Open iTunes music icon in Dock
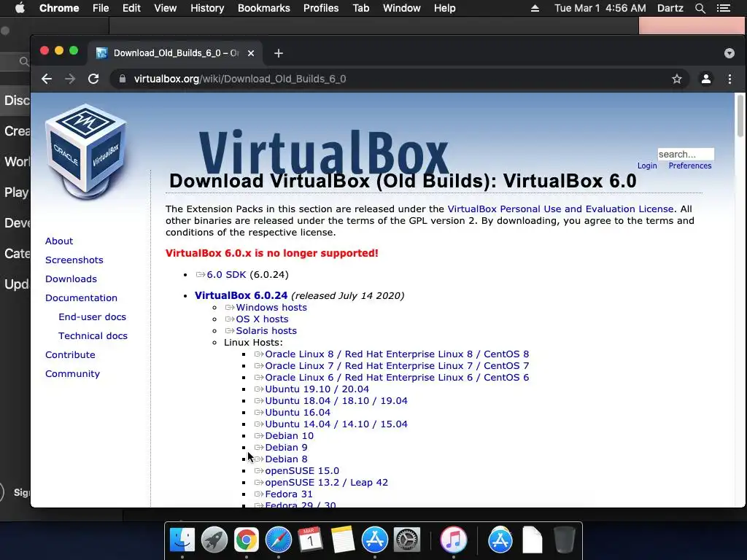Image resolution: width=747 pixels, height=560 pixels. (453, 540)
